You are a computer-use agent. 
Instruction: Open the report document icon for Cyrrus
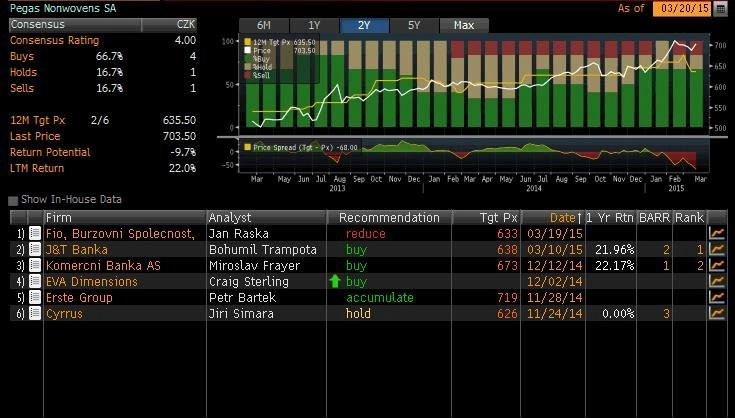tap(35, 313)
